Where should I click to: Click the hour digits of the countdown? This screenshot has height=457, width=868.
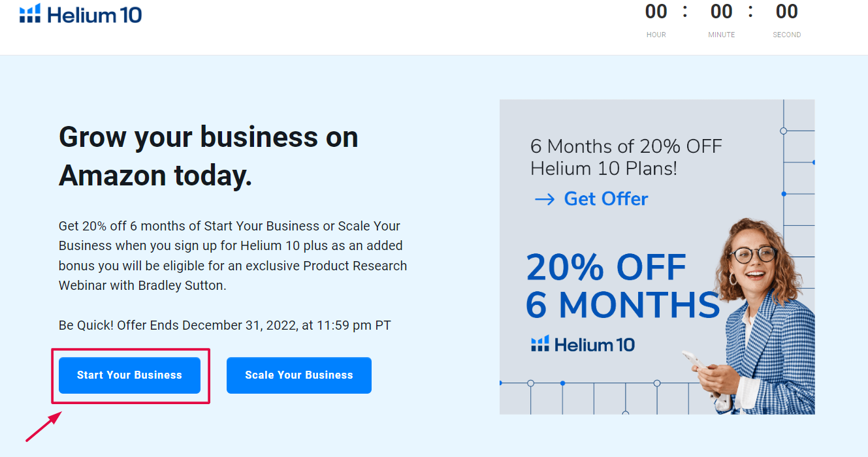pyautogui.click(x=656, y=12)
